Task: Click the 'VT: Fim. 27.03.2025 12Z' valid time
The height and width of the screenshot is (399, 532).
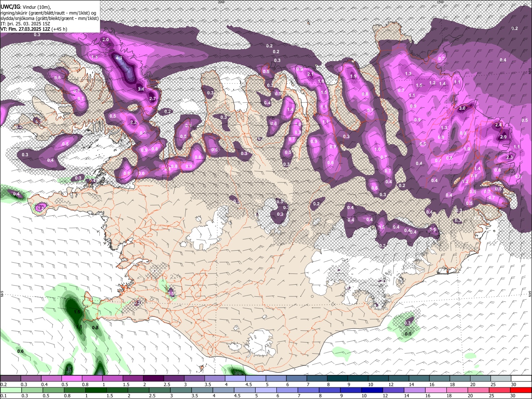Action: [25, 29]
